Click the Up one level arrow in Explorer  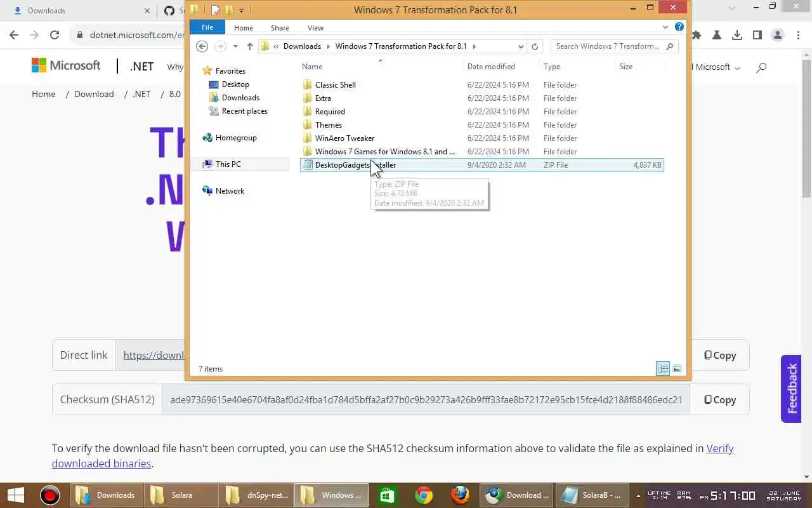pyautogui.click(x=250, y=46)
